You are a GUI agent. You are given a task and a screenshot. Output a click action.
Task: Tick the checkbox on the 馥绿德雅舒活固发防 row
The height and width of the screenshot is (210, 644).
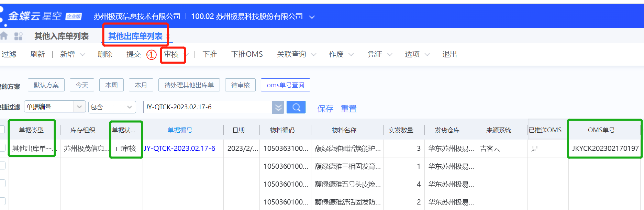click(2, 201)
